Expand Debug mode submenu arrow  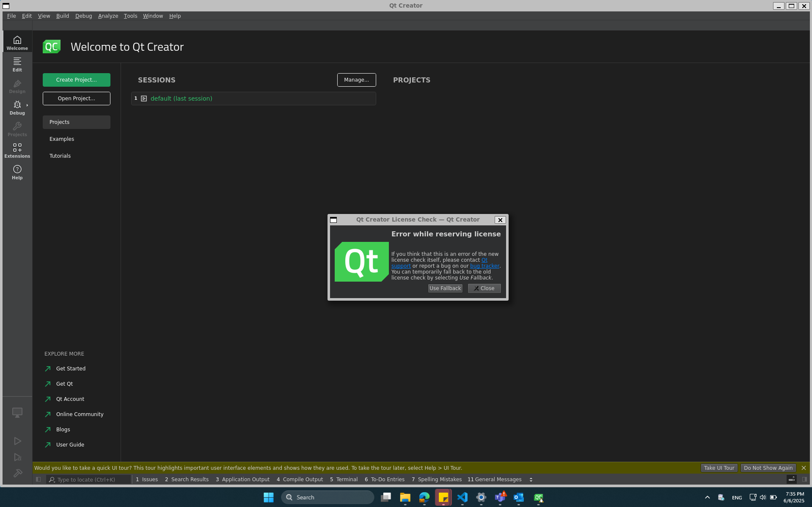(27, 105)
